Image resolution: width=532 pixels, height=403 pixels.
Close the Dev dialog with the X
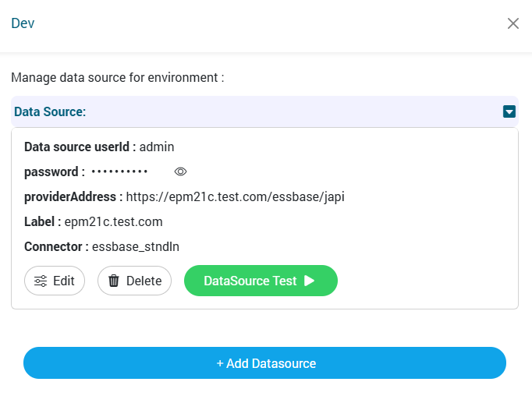click(x=513, y=23)
